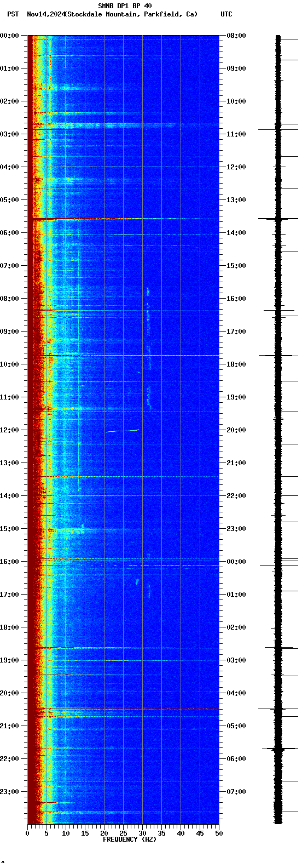This screenshot has width=302, height=868.
Task: Click the '23:00' PST time label
Action: pyautogui.click(x=9, y=792)
